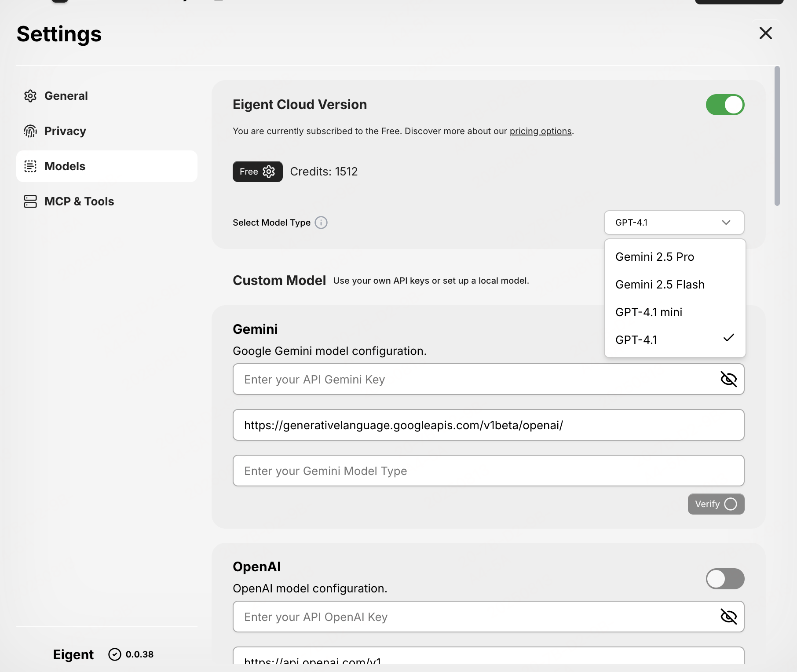797x672 pixels.
Task: Focus the OpenAI API Key field
Action: coord(488,617)
